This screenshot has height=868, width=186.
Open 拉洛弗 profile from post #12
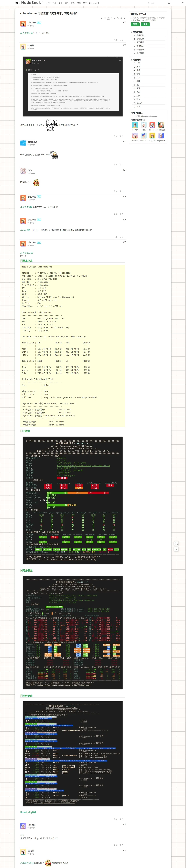(x=31, y=45)
